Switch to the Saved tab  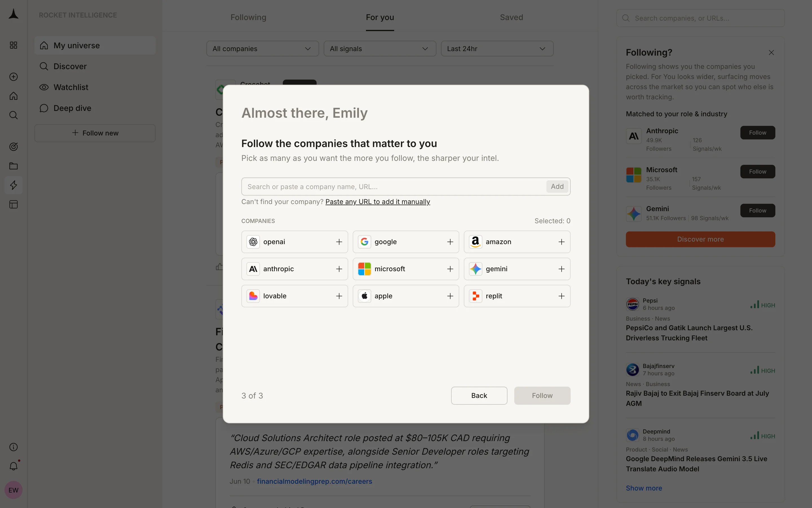click(511, 17)
